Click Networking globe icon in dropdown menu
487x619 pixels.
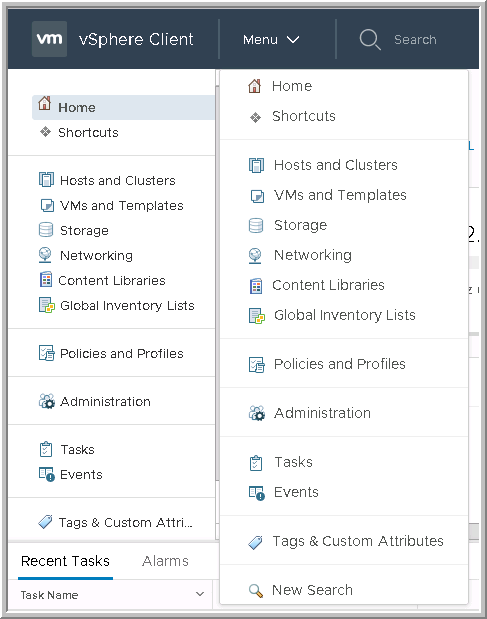pyautogui.click(x=255, y=255)
